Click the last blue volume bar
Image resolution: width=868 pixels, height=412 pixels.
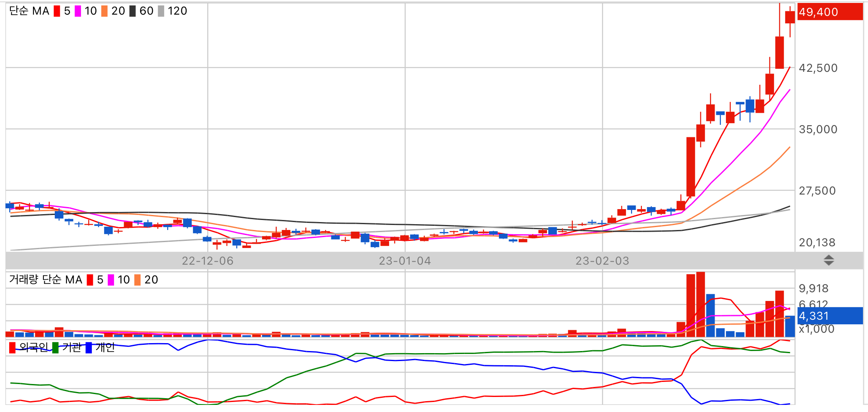point(790,326)
